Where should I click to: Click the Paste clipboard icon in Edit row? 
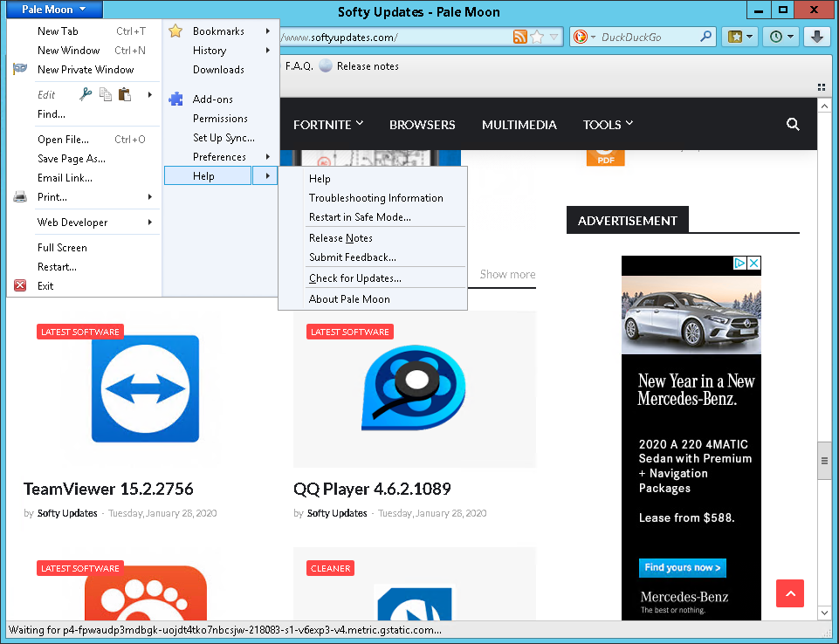(x=125, y=94)
